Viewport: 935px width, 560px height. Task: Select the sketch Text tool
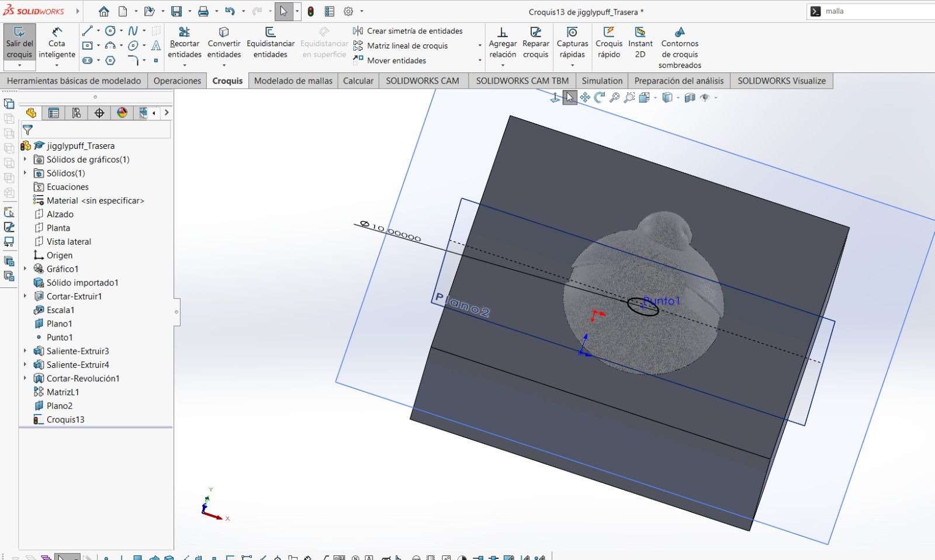click(x=156, y=46)
